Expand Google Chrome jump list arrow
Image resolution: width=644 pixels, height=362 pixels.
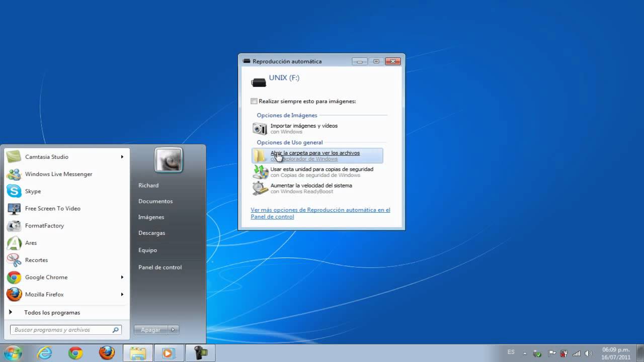point(122,277)
